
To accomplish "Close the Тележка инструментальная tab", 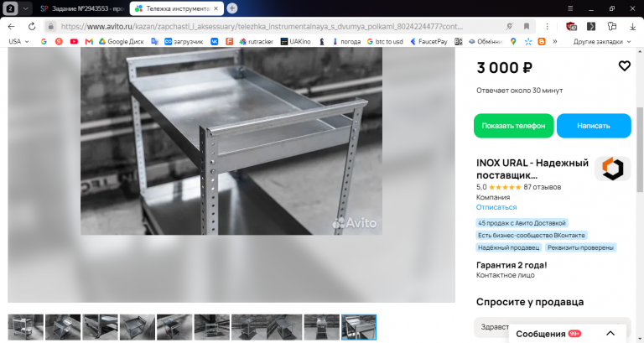I will tap(216, 8).
